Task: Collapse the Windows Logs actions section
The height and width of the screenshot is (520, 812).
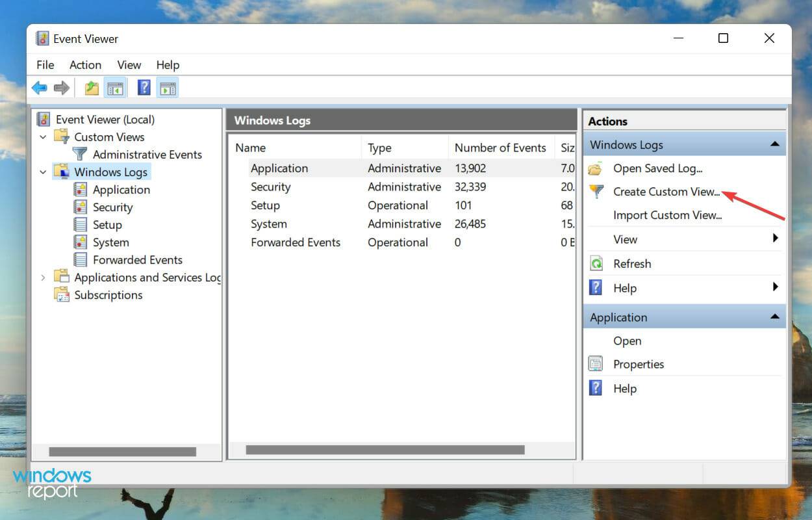Action: [774, 145]
